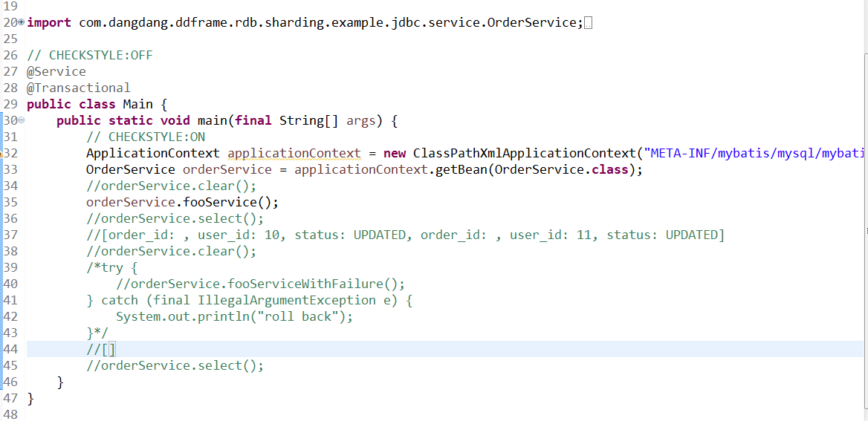The width and height of the screenshot is (868, 421).
Task: Expand the folded imports at line 20
Action: click(21, 22)
